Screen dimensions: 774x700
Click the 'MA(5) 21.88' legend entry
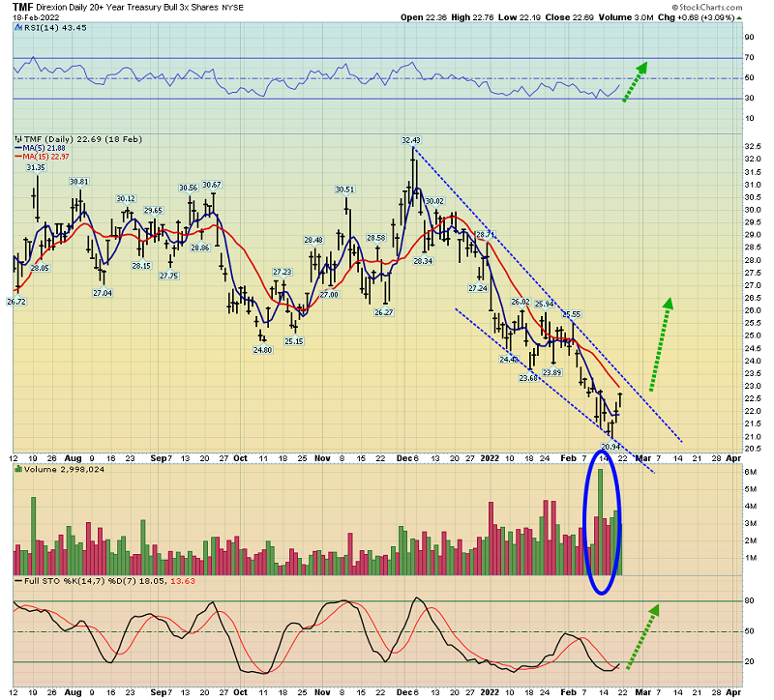click(44, 148)
